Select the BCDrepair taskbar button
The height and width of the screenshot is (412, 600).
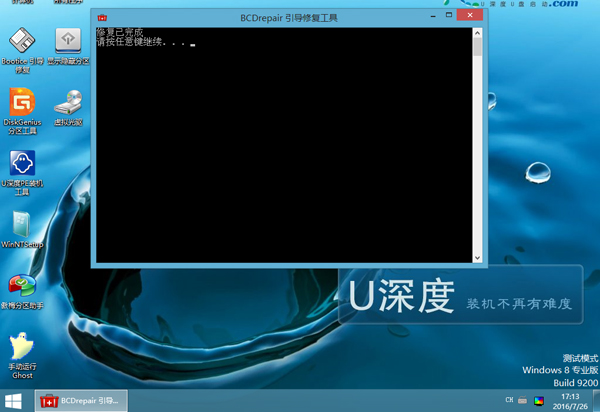(82, 401)
